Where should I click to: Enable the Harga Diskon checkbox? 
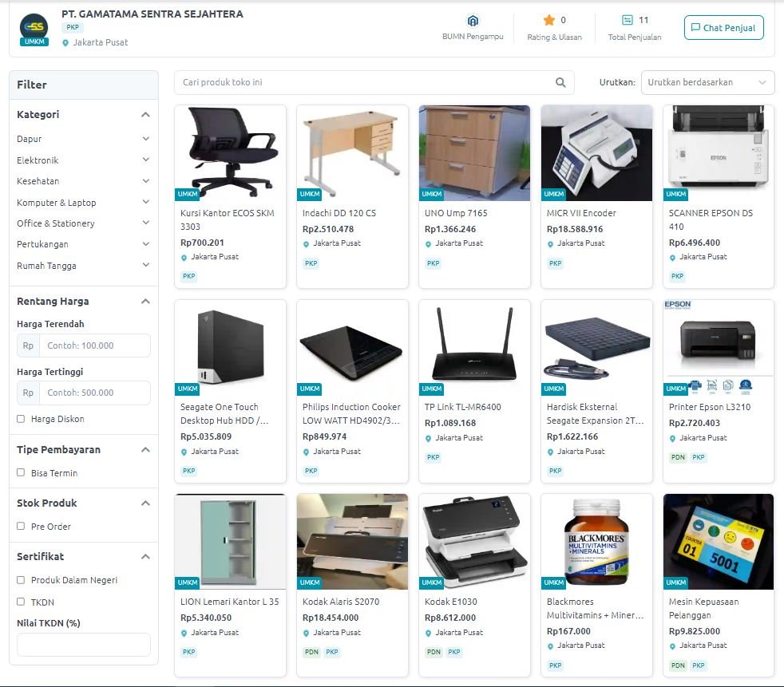[21, 419]
